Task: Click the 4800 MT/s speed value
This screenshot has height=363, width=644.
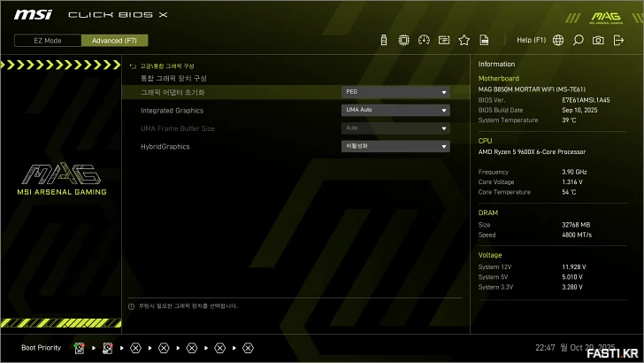Action: pos(577,236)
